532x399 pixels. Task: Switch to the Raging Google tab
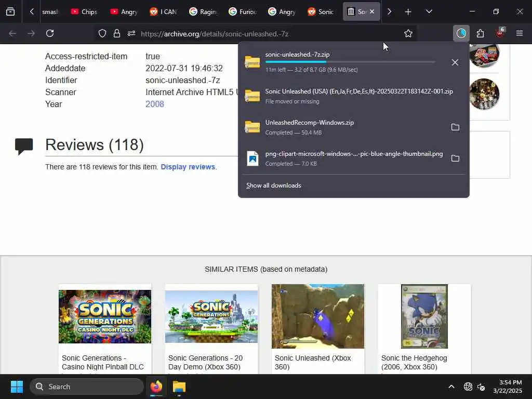click(203, 12)
